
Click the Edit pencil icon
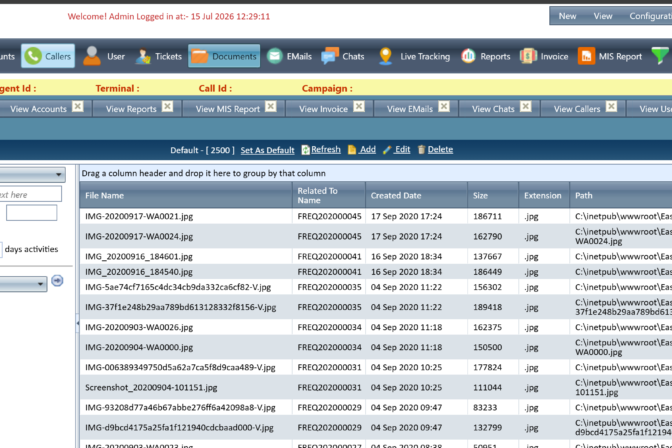pos(387,150)
